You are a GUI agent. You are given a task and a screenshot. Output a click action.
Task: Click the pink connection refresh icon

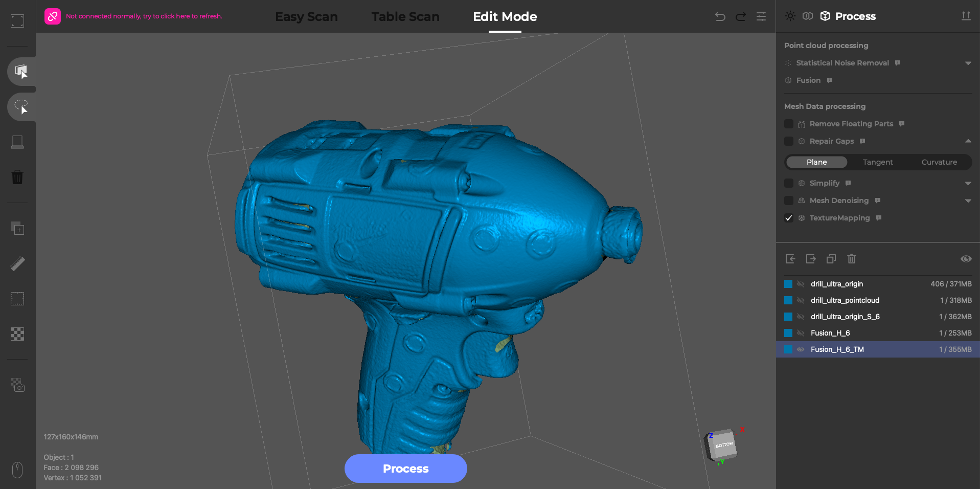pyautogui.click(x=53, y=16)
